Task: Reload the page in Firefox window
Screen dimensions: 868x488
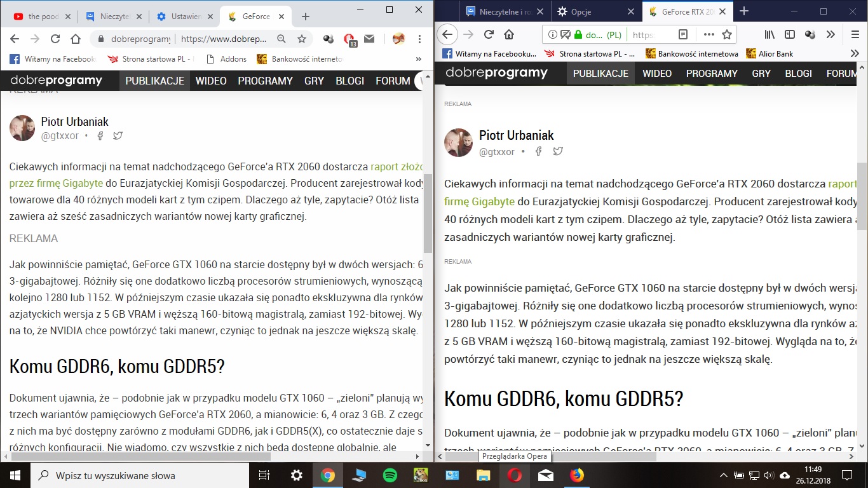Action: (x=489, y=34)
